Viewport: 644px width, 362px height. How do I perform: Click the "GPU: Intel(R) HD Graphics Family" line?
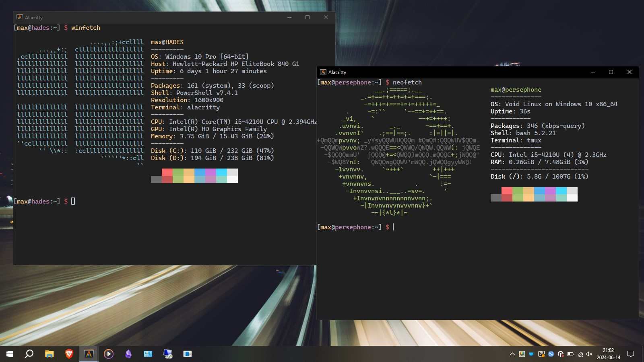pyautogui.click(x=209, y=129)
